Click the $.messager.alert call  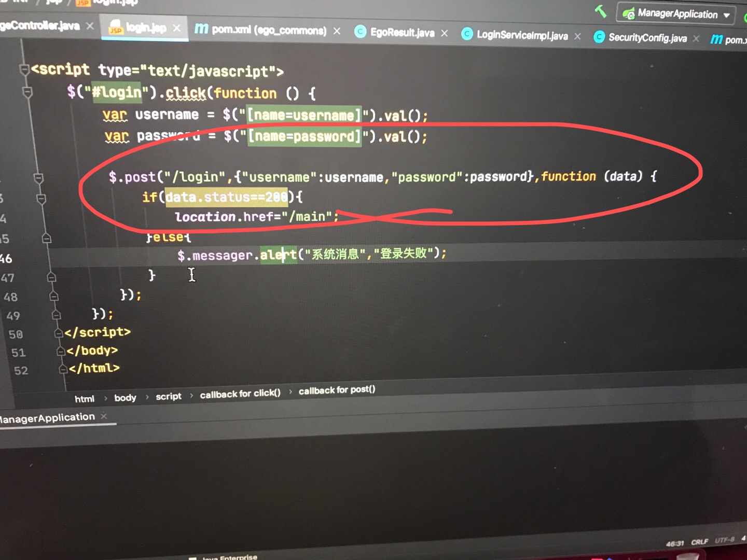point(312,254)
